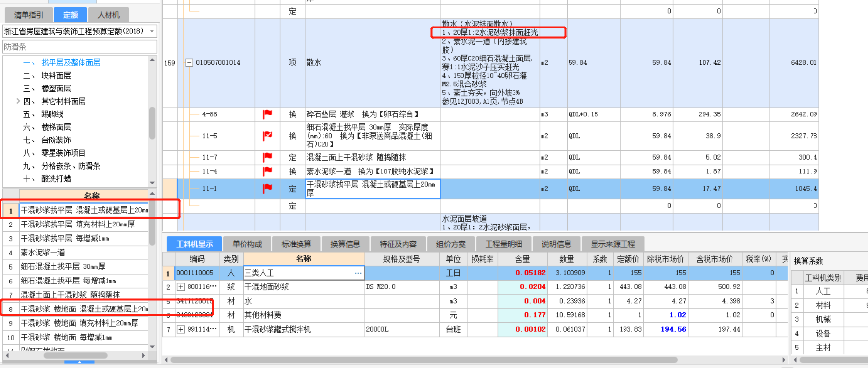868x368 pixels.
Task: Select 三、橡塑面层 in the tree
Action: [x=47, y=88]
